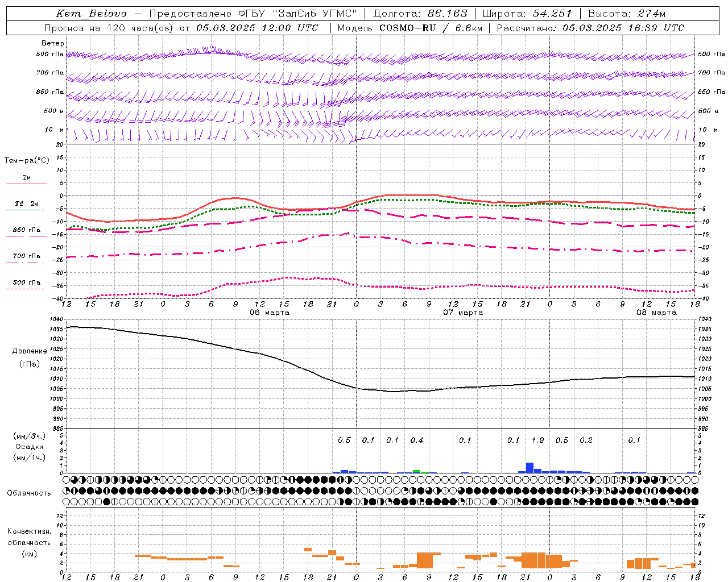This screenshot has height=582, width=728.
Task: Click the "500 гПа" temperature legend entry
Action: (26, 282)
